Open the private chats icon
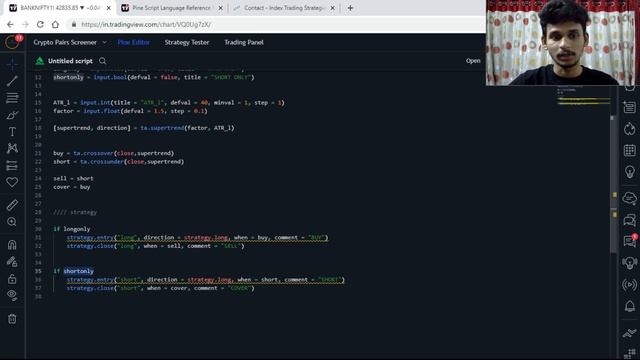The height and width of the screenshot is (360, 640). 629,220
